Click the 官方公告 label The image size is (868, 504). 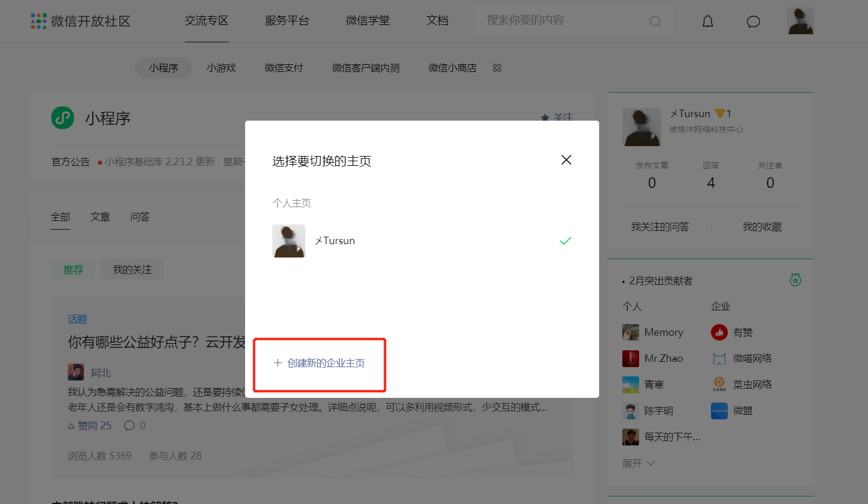(71, 162)
